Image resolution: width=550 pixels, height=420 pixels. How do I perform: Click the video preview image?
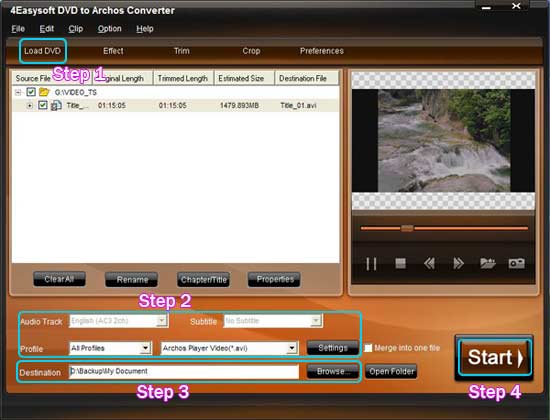pyautogui.click(x=444, y=141)
